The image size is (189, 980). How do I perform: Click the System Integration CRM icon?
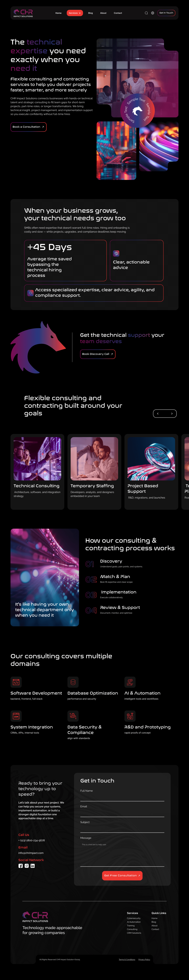16,716
